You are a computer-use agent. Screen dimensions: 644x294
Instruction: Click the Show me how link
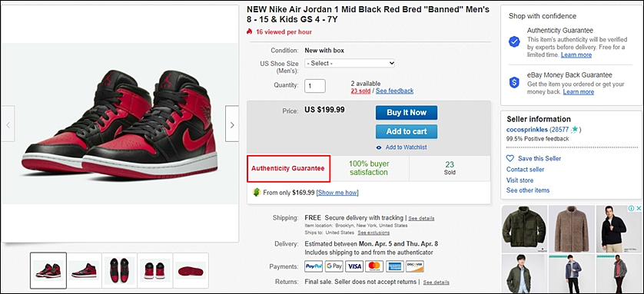pos(337,193)
